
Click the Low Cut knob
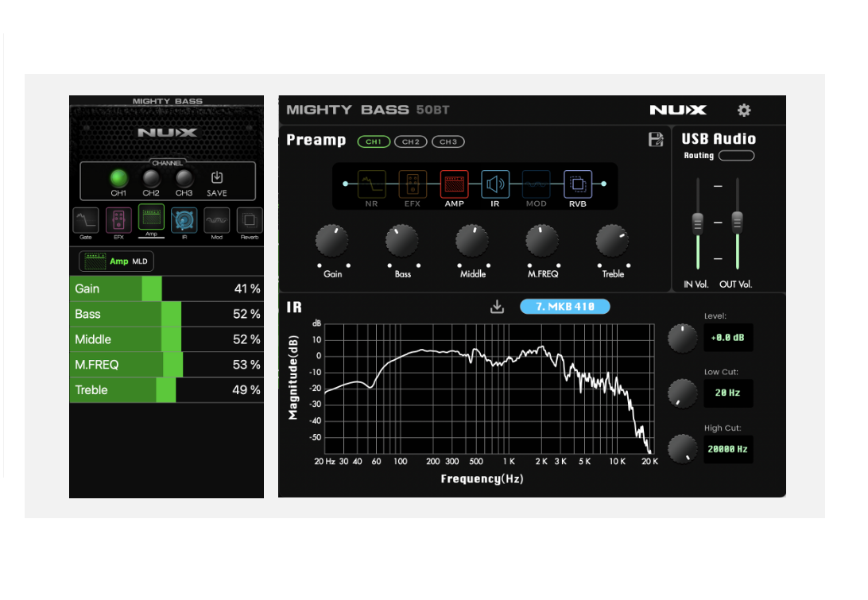tap(683, 393)
